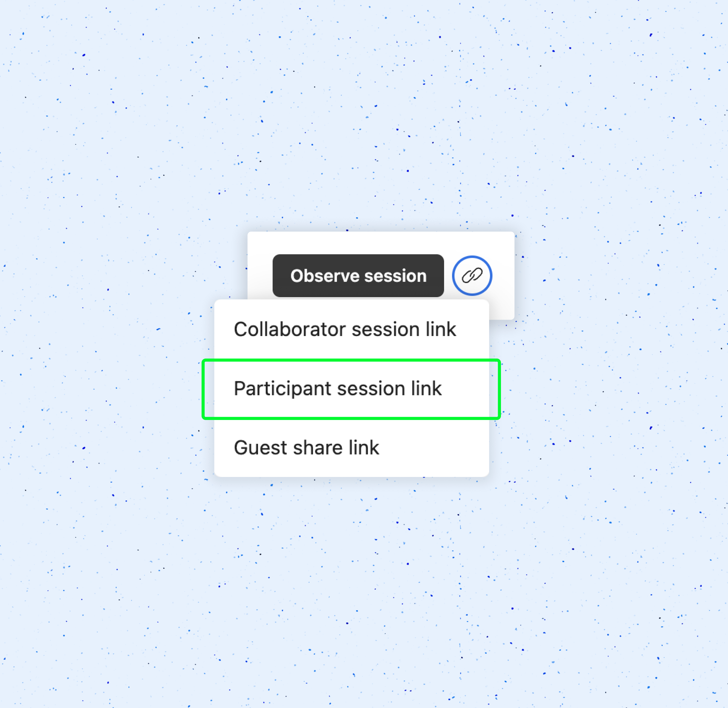Screen dimensions: 728x708
Task: Click the blue-outlined round link button
Action: click(x=472, y=276)
